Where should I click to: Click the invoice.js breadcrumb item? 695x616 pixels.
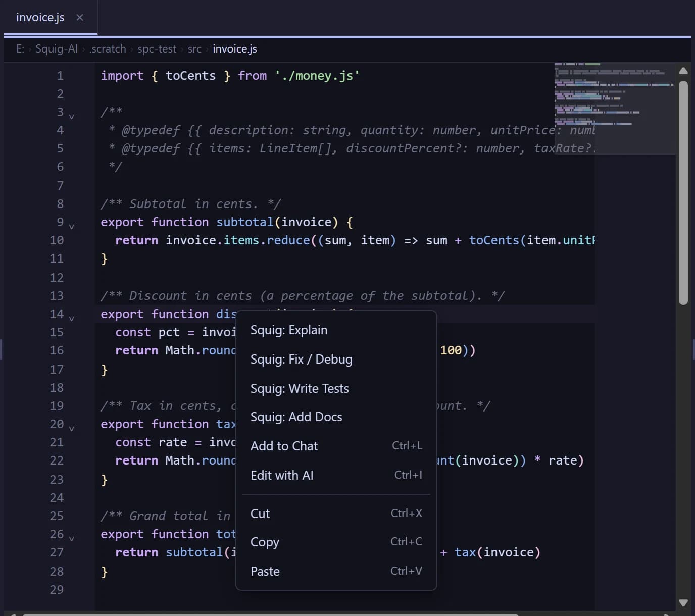coord(235,49)
